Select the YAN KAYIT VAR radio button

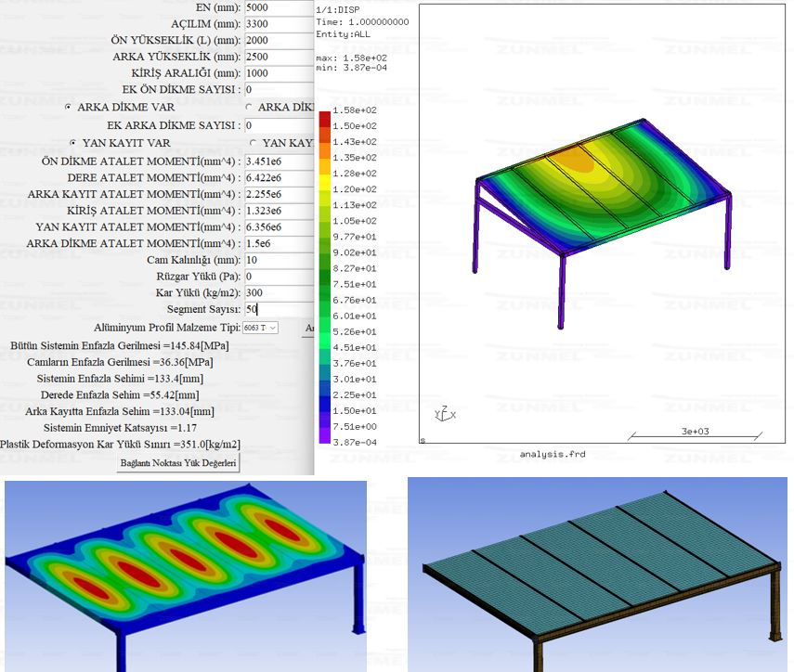(x=74, y=144)
